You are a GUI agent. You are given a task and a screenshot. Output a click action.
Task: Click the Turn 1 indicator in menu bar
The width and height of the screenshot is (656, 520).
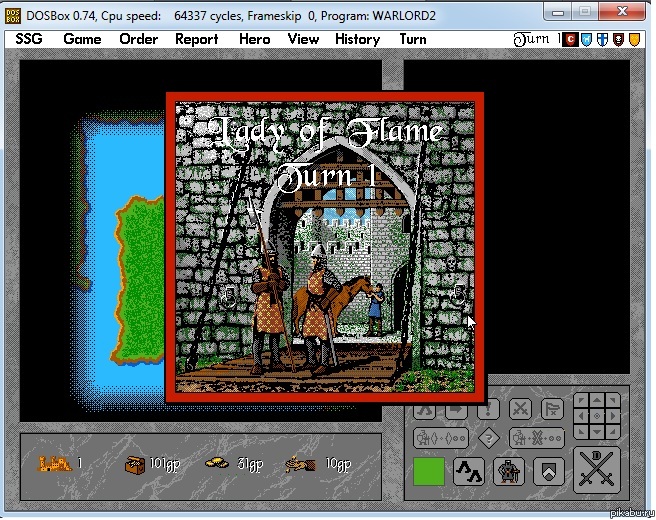pos(536,39)
